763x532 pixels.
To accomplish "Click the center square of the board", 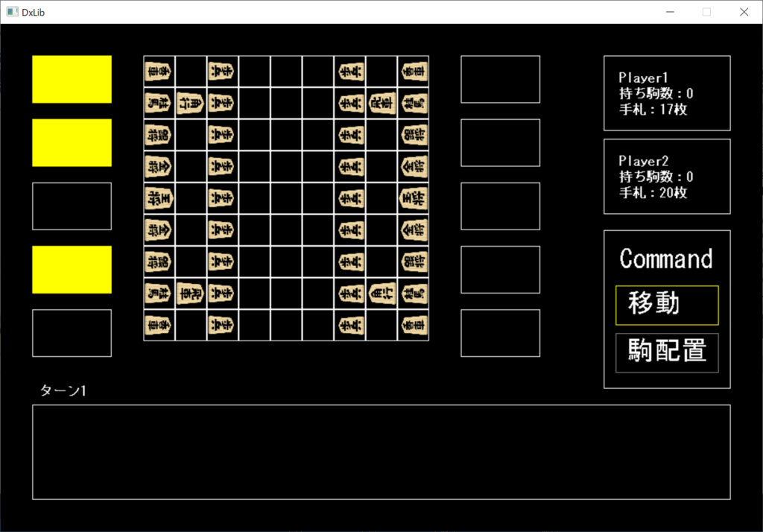I will pyautogui.click(x=286, y=198).
